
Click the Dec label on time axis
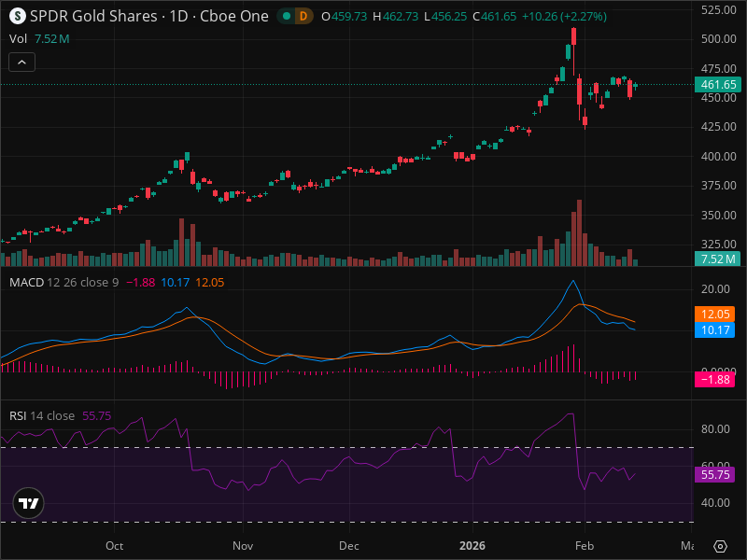(349, 546)
